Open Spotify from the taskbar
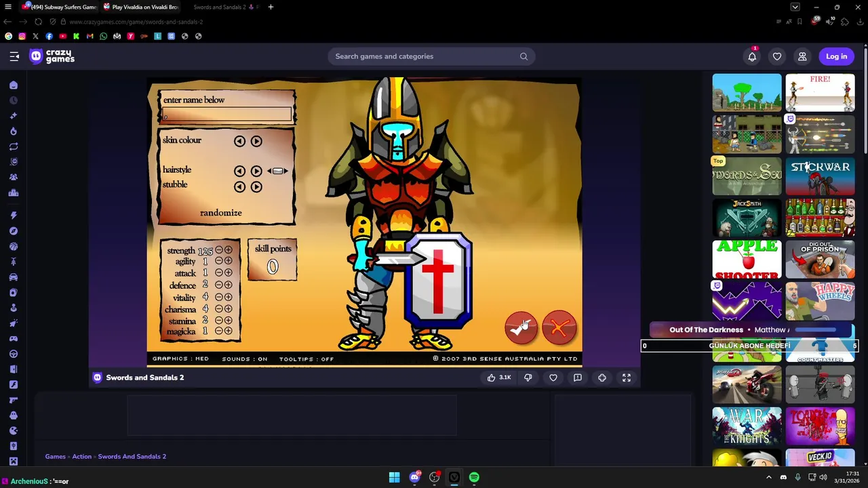The height and width of the screenshot is (488, 868). [x=474, y=477]
